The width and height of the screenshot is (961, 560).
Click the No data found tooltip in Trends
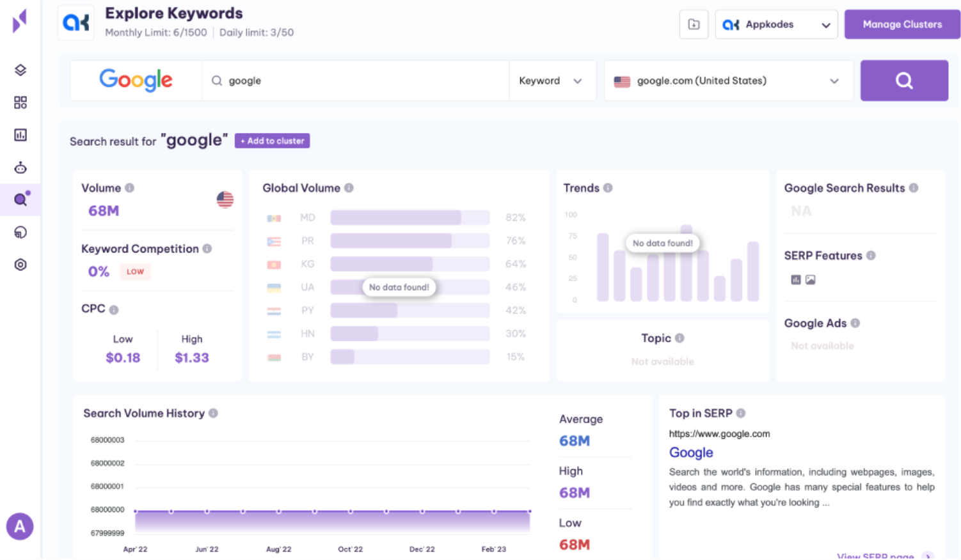(662, 243)
